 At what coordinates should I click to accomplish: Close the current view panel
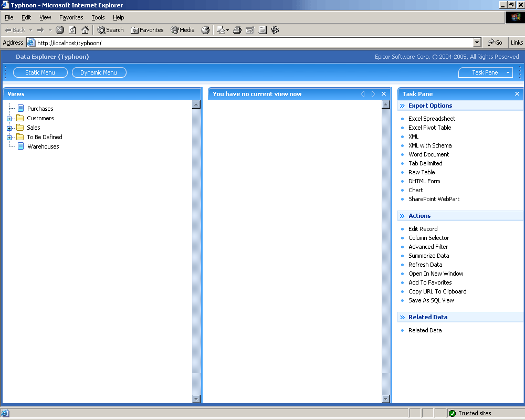click(384, 94)
